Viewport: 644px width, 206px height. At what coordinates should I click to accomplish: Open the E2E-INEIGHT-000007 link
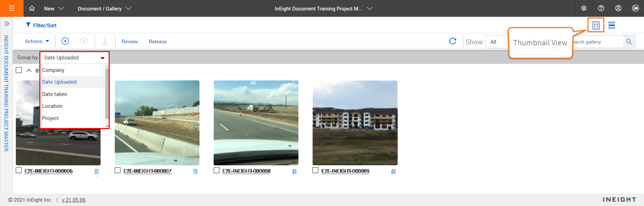(x=147, y=171)
